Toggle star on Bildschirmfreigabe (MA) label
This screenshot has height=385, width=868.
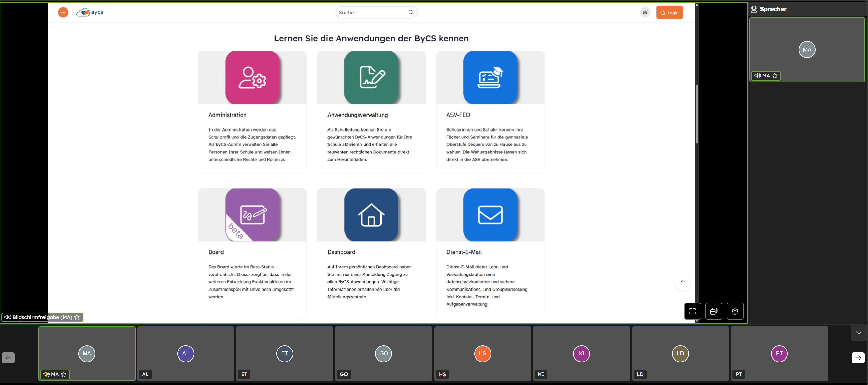(77, 317)
